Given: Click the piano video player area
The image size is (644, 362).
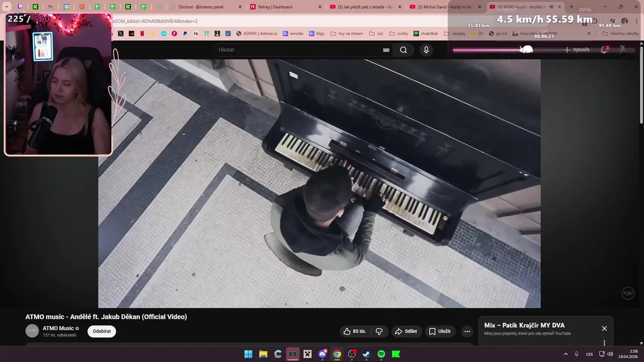Looking at the screenshot, I should tap(319, 184).
